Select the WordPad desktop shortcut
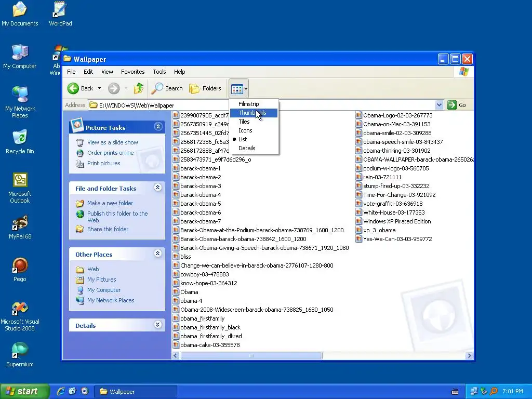 click(x=60, y=14)
